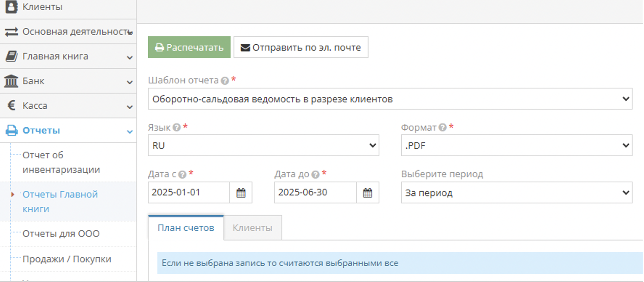Click the green Распечатать button
Screen dimensions: 644x282
189,47
